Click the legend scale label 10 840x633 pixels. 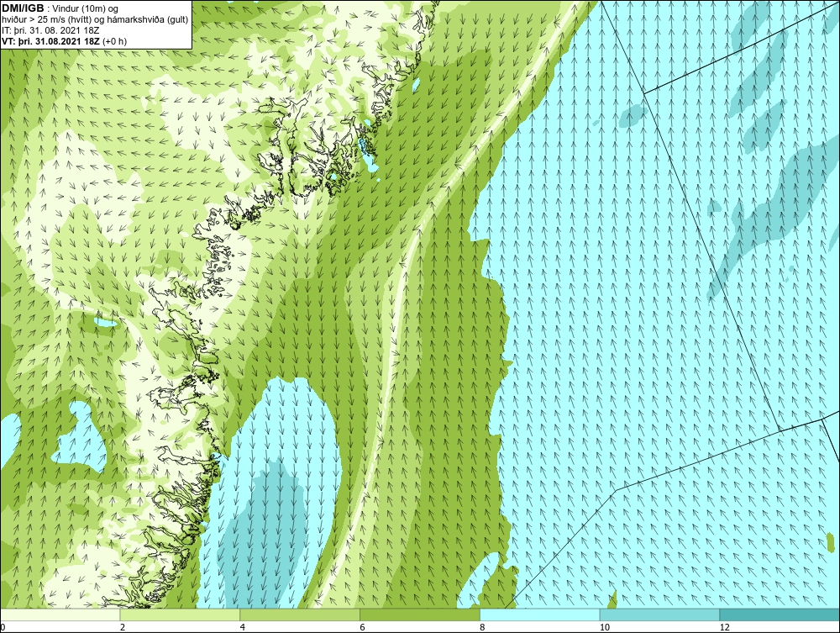coord(605,627)
